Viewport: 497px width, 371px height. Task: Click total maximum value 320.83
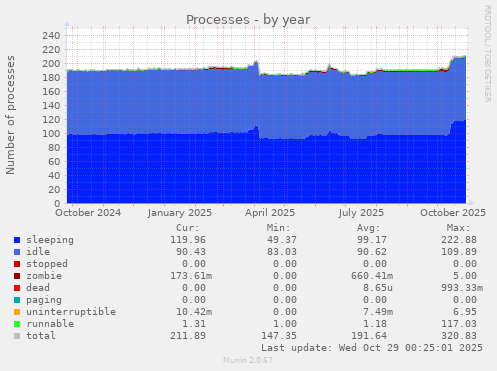click(459, 336)
